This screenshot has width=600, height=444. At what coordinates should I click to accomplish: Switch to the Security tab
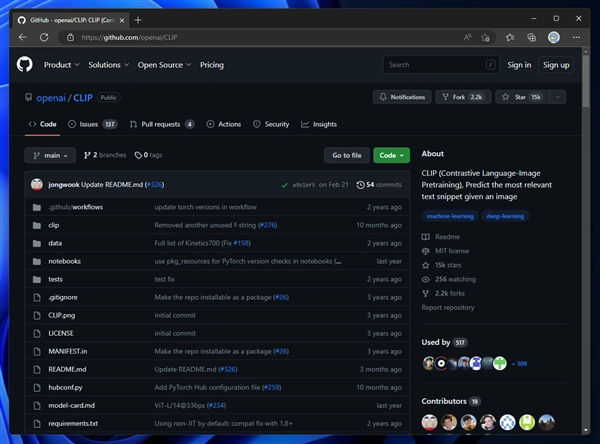click(271, 124)
